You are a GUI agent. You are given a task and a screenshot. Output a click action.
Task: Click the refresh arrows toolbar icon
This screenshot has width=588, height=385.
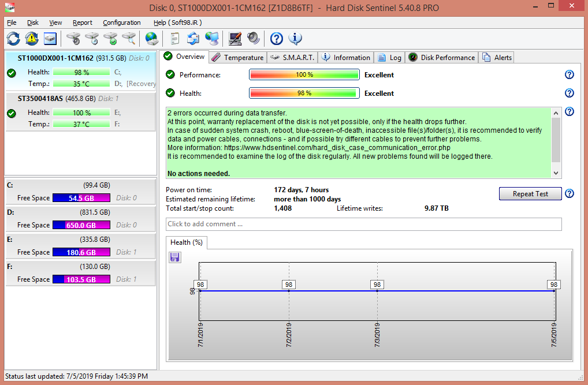coord(13,39)
